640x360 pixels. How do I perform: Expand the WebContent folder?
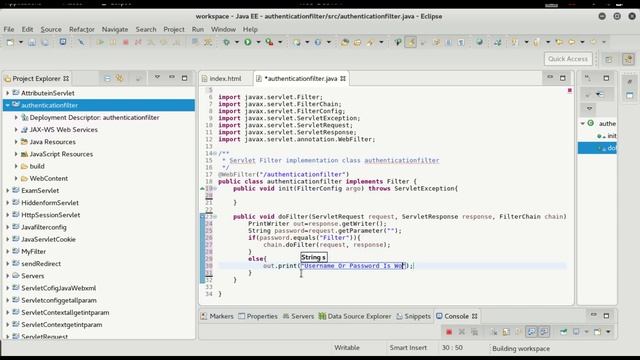16,178
